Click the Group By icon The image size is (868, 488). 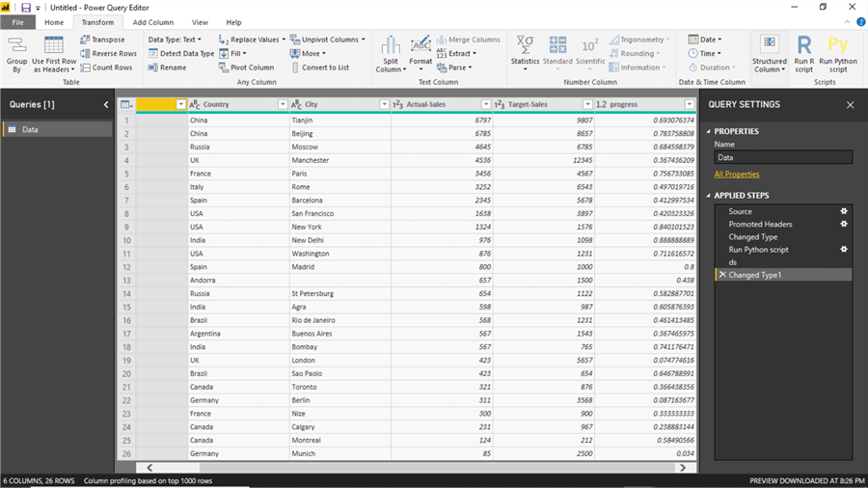(16, 55)
